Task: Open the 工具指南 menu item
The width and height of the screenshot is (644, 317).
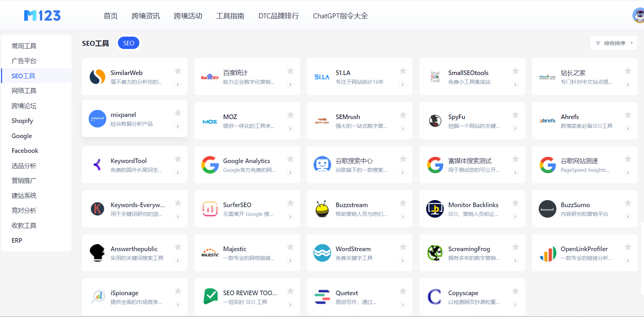Action: 231,15
